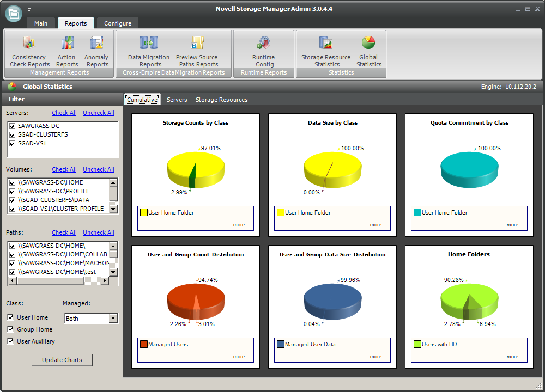The image size is (545, 392).
Task: Open the Managed dropdown showing Both
Action: 113,318
